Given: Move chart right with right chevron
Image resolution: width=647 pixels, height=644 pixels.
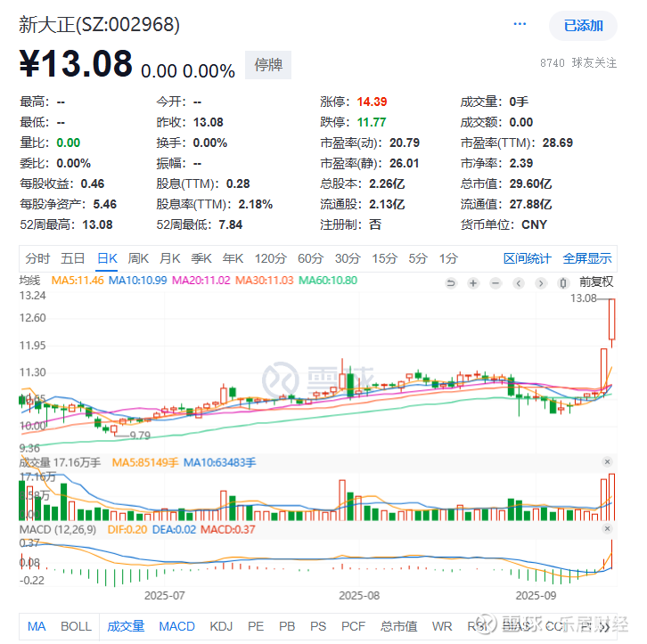Looking at the screenshot, I should (x=541, y=283).
